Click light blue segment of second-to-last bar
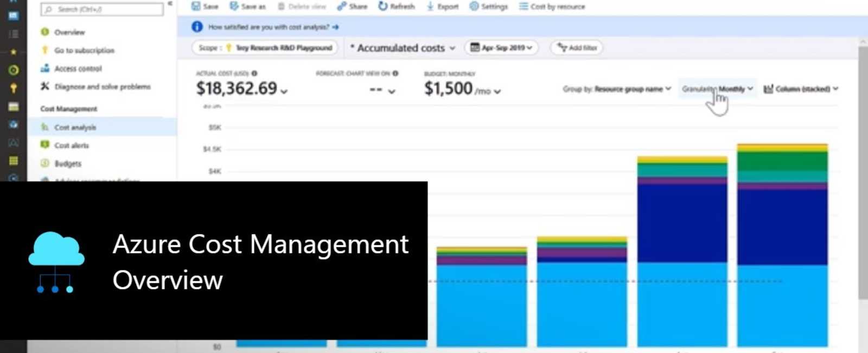Image resolution: width=868 pixels, height=353 pixels. pos(682,304)
